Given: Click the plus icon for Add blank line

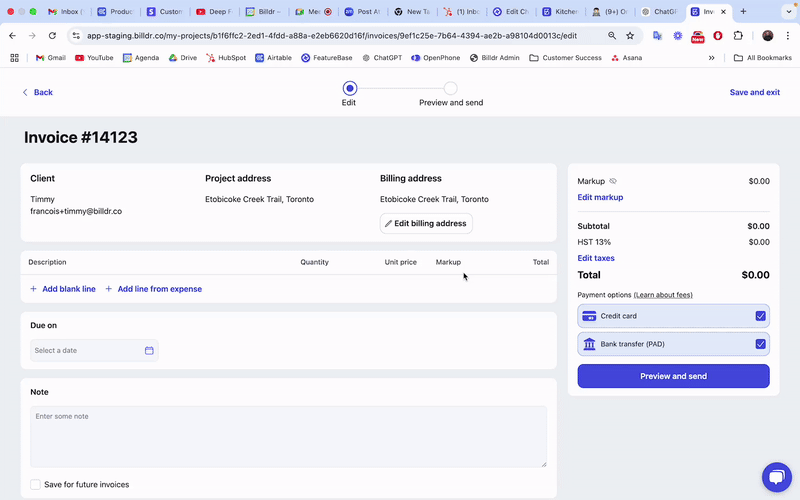Looking at the screenshot, I should [33, 289].
